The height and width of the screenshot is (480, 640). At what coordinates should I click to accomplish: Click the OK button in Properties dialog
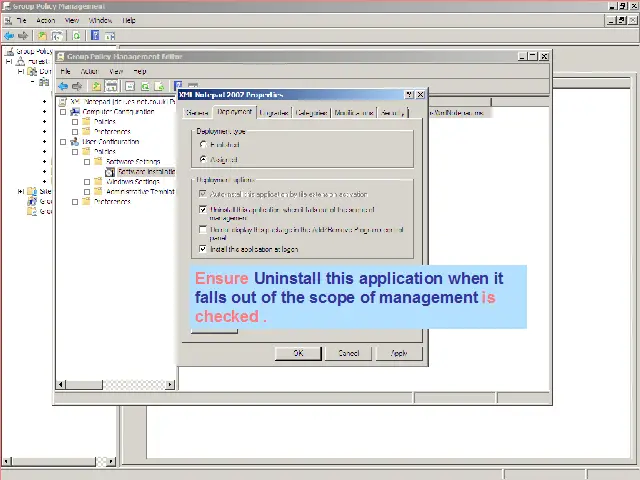click(298, 353)
